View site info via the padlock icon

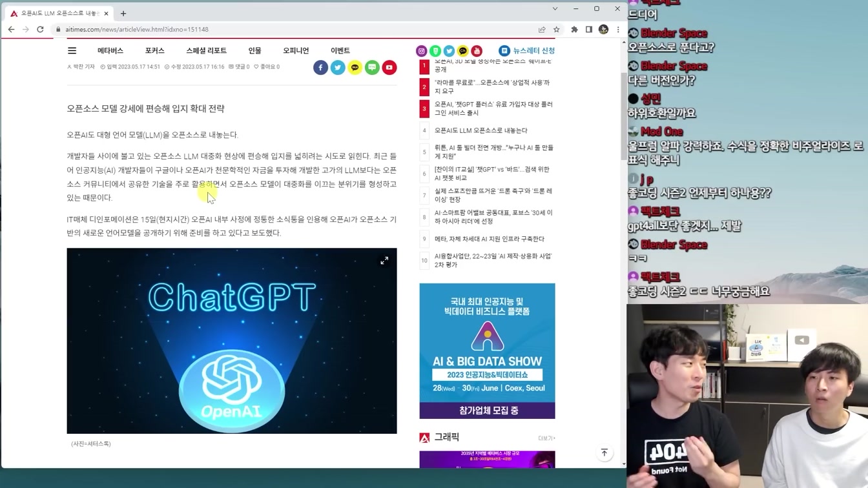pyautogui.click(x=58, y=29)
